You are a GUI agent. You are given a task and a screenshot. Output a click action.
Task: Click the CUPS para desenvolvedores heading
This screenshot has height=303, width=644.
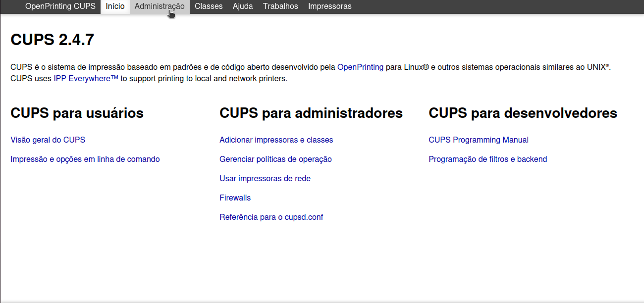(523, 113)
